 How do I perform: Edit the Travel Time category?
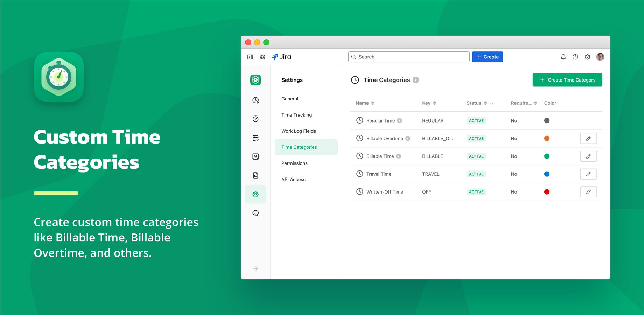(588, 174)
